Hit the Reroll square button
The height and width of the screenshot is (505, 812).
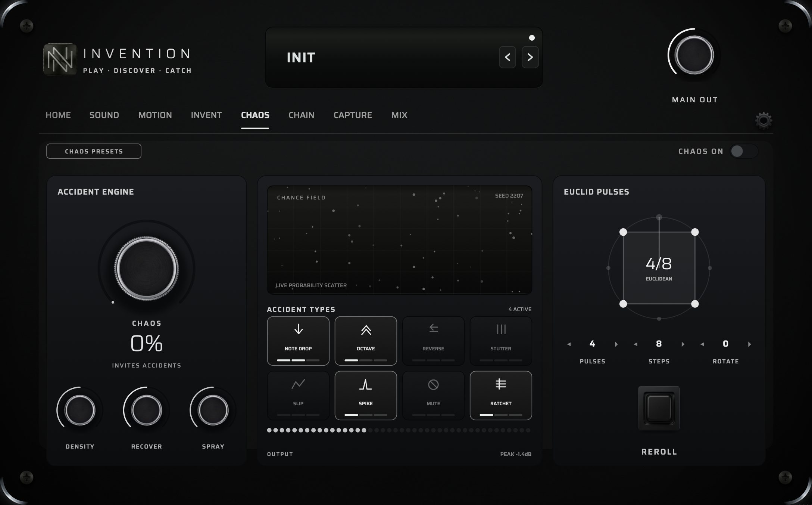point(659,408)
